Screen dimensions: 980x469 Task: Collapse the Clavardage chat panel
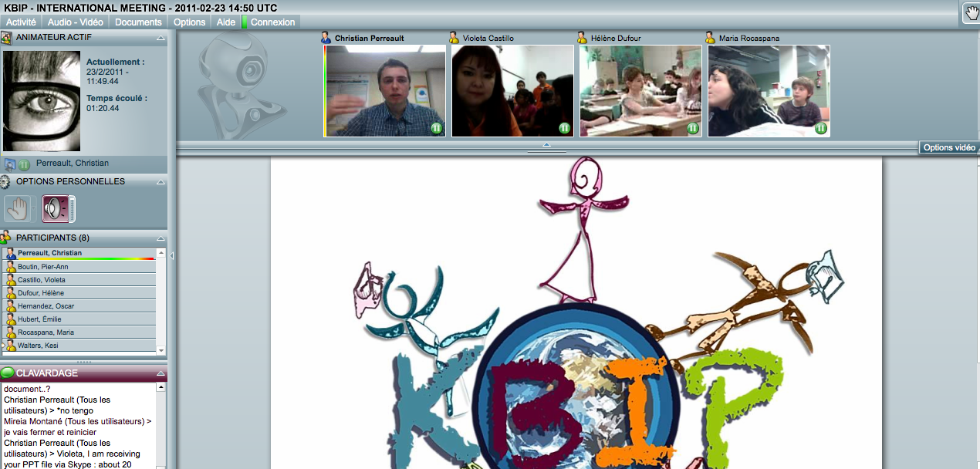click(x=161, y=373)
